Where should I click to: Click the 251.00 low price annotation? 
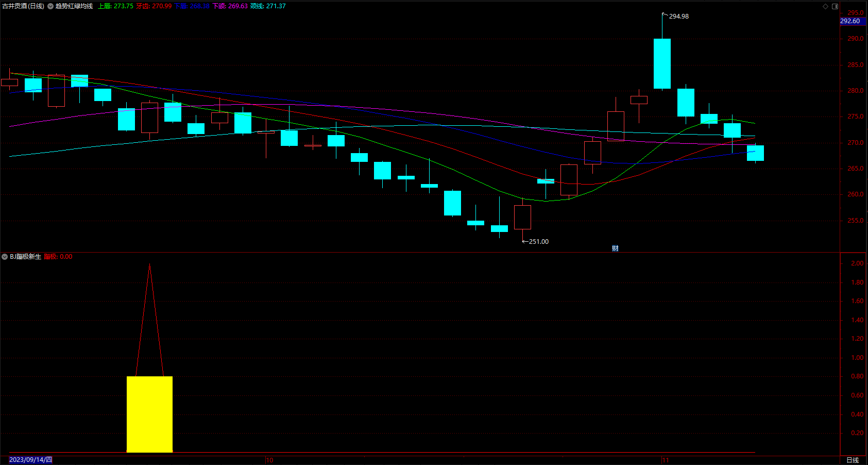(x=539, y=242)
